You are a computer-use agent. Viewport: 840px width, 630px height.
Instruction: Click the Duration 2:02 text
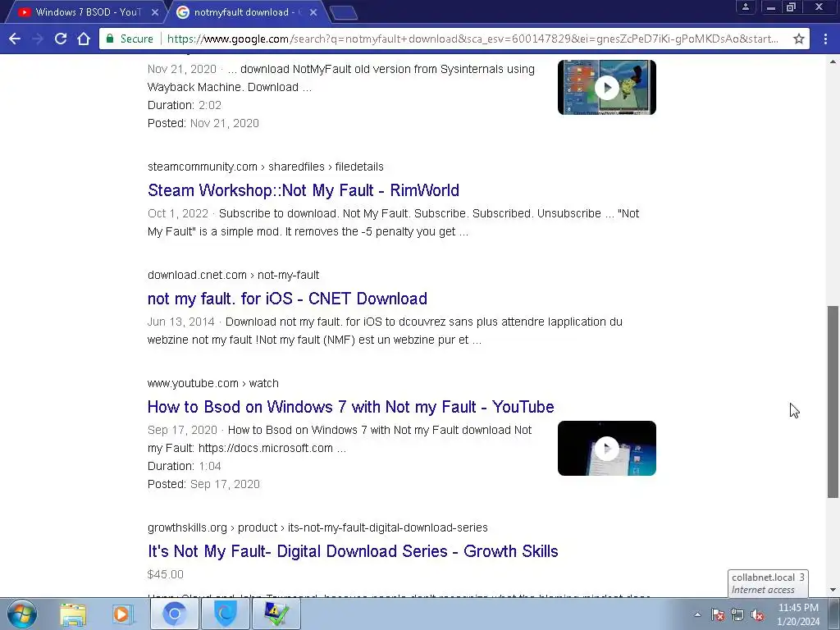pos(185,105)
